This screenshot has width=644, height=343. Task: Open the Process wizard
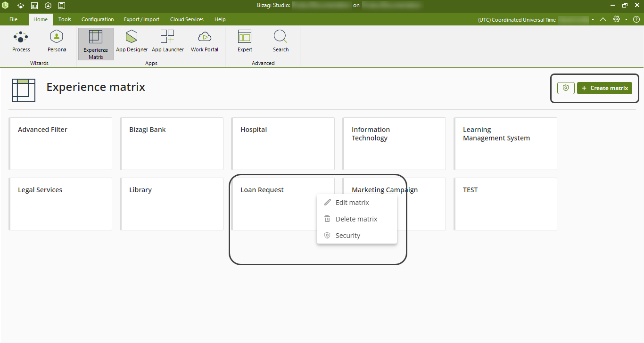[21, 41]
